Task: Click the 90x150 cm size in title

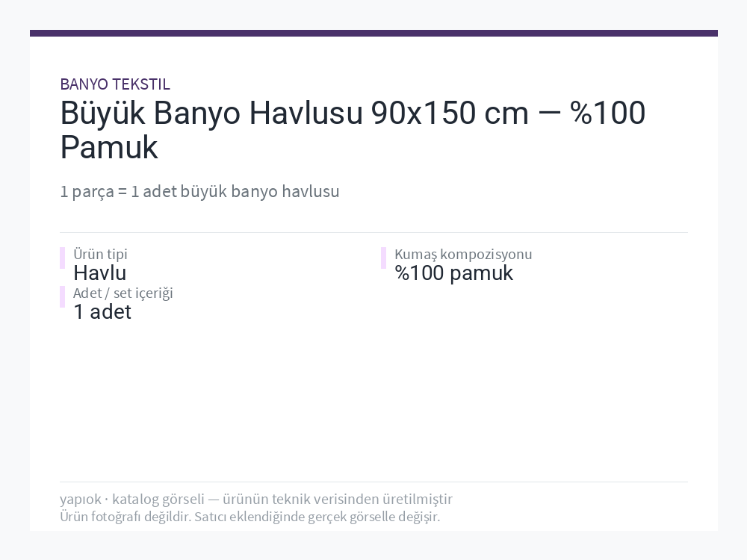Action: pyautogui.click(x=450, y=113)
